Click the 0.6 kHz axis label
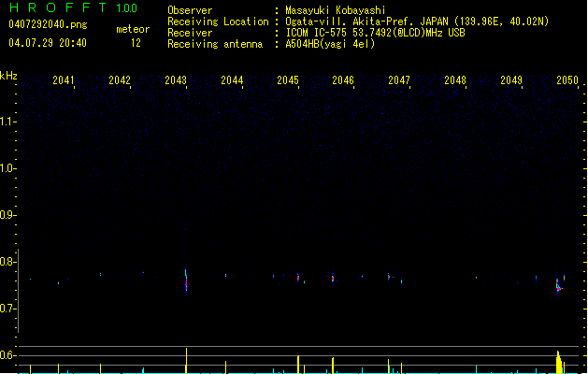 [x=7, y=355]
